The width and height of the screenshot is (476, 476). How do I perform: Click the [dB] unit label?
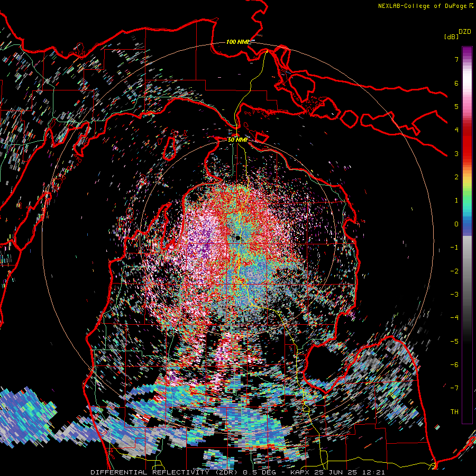click(451, 36)
